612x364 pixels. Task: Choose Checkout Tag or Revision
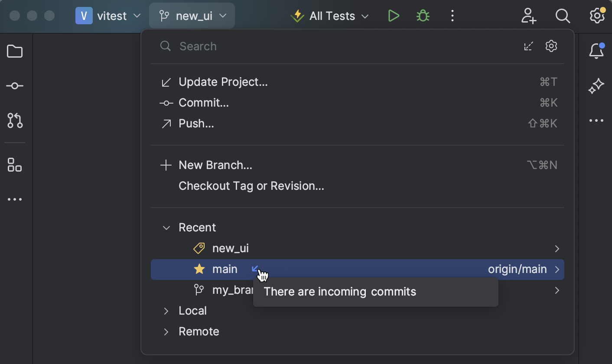[x=251, y=185]
